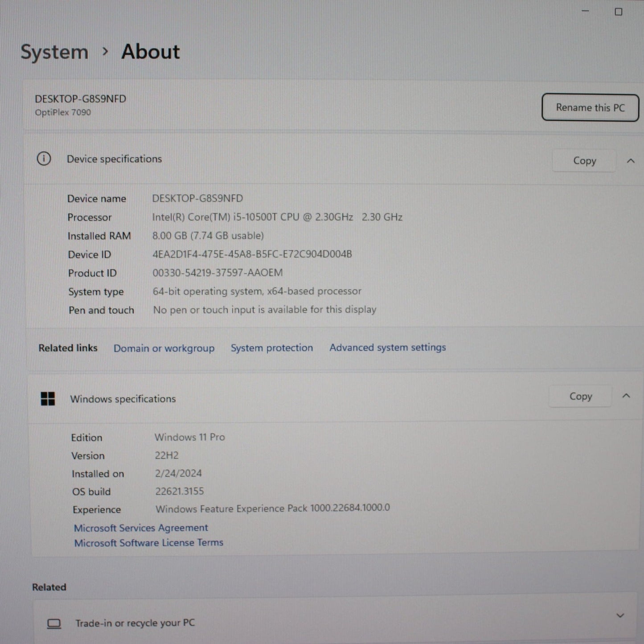Click the Processor label
This screenshot has height=644, width=644.
pos(90,217)
